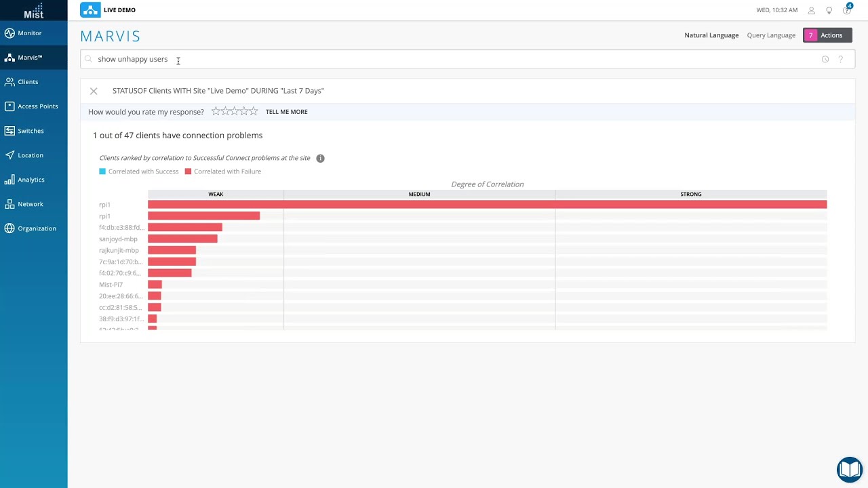Toggle Correlated with Failure legend swatch
Image resolution: width=868 pixels, height=488 pixels.
[188, 171]
